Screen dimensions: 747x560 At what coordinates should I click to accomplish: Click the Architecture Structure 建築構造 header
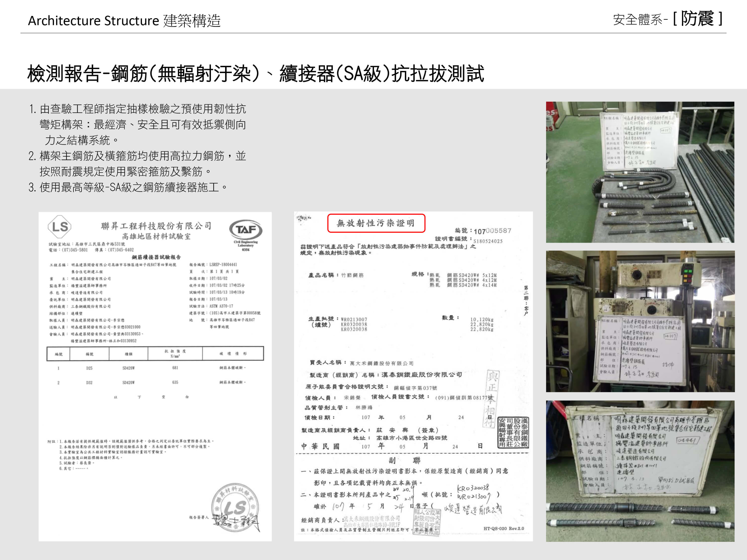pyautogui.click(x=124, y=21)
